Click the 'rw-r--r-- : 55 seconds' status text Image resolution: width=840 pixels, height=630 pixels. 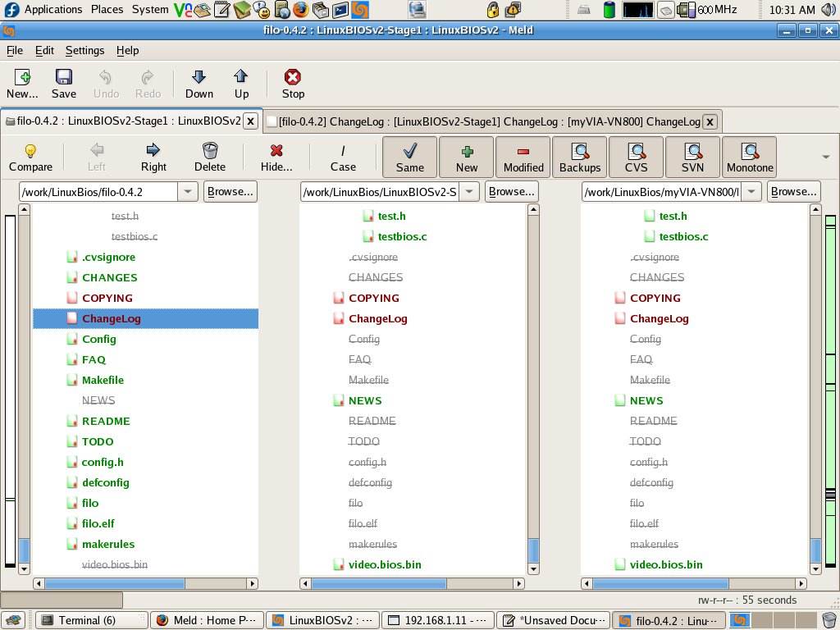pos(746,600)
